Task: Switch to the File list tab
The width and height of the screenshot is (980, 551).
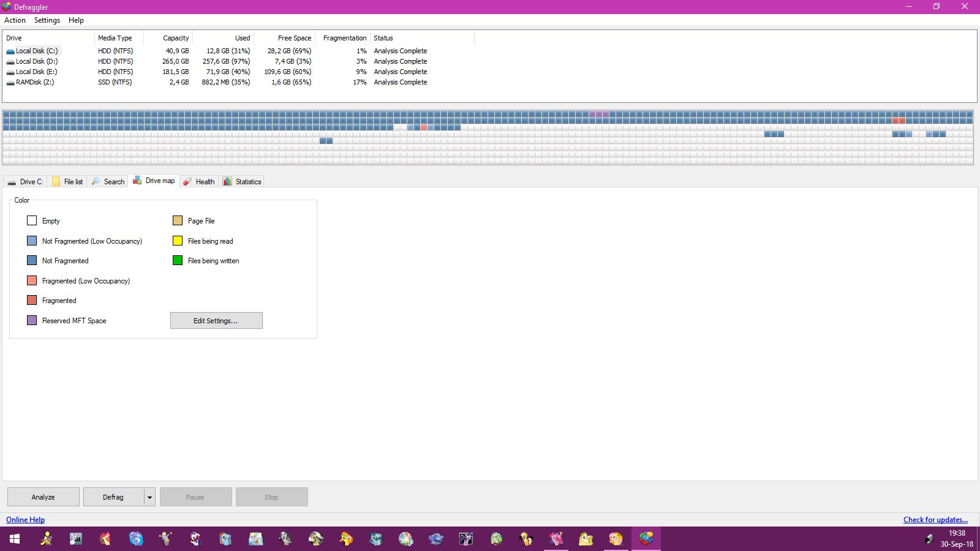Action: [67, 182]
